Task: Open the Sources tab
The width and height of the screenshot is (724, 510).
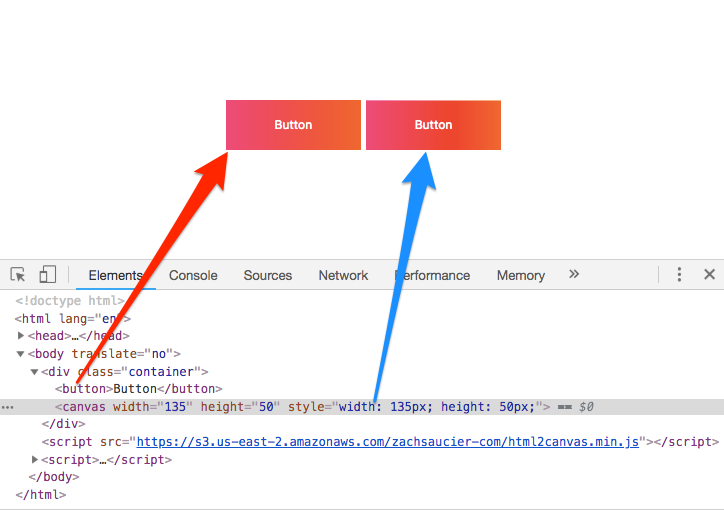Action: pos(268,275)
